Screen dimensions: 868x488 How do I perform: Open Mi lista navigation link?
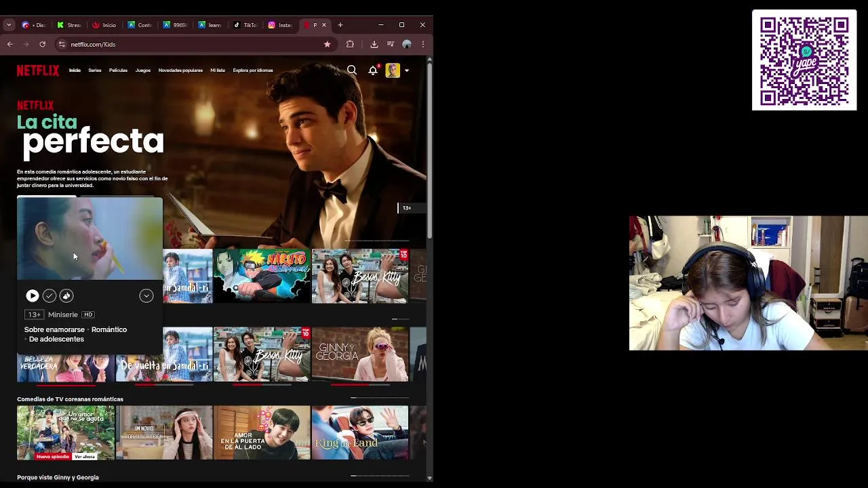pos(218,70)
